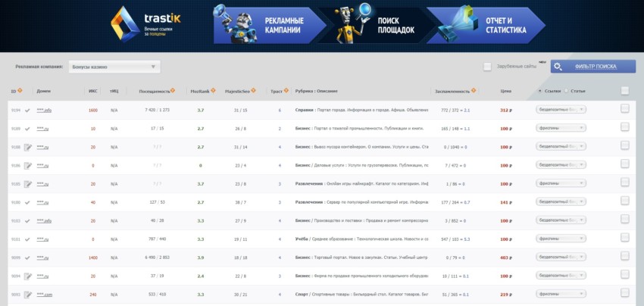644x306 pixels.
Task: Open the ***.ru domain link in row 9099
Action: click(42, 258)
